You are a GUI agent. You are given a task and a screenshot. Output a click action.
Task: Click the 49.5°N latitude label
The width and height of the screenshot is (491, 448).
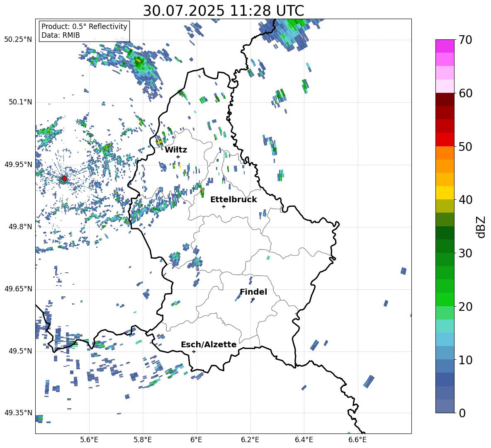(x=20, y=351)
